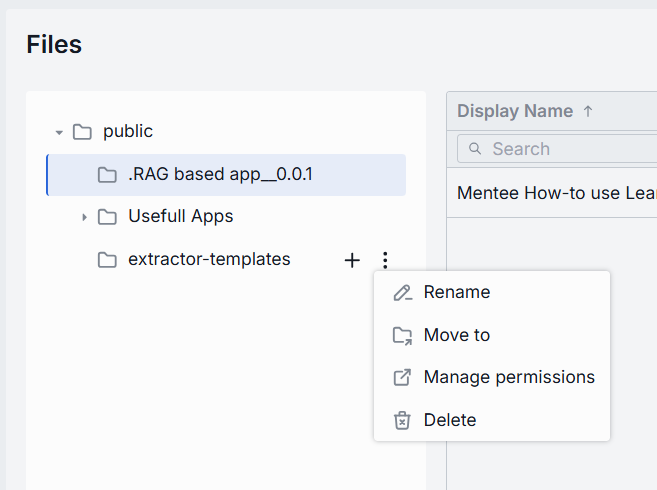Select the extractor-templates folder name
This screenshot has width=657, height=490.
[209, 260]
